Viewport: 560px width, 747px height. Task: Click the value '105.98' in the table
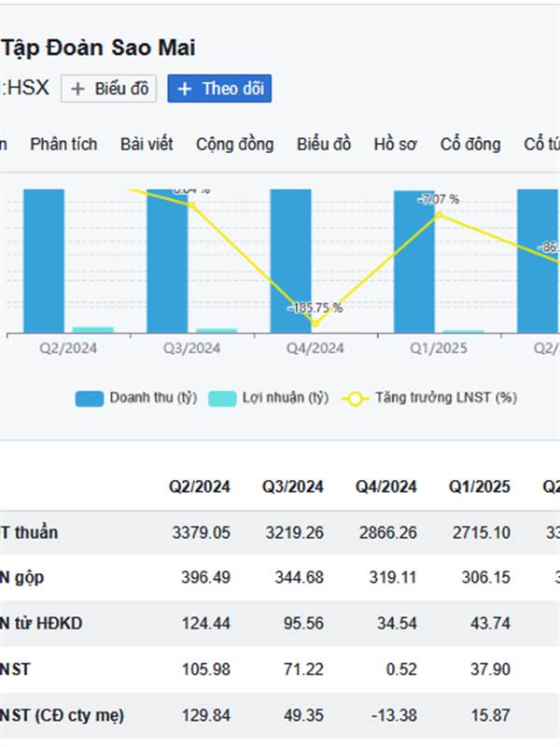tap(205, 669)
